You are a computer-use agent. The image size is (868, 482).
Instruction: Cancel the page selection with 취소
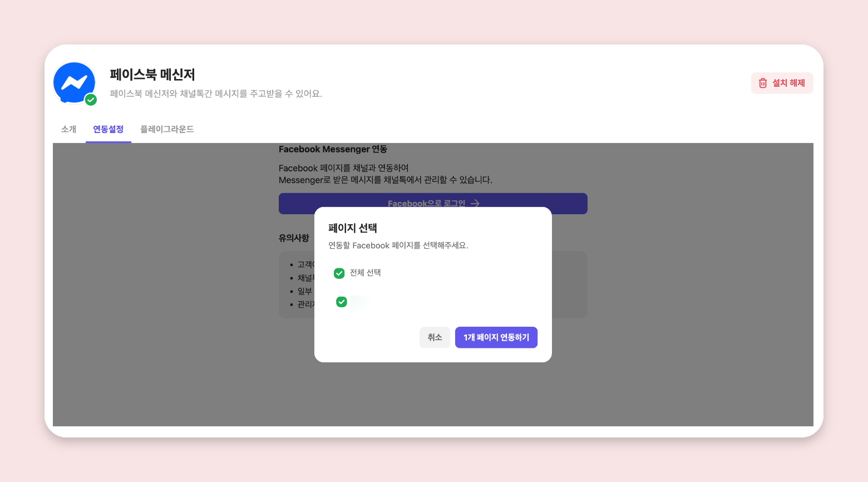click(x=435, y=337)
